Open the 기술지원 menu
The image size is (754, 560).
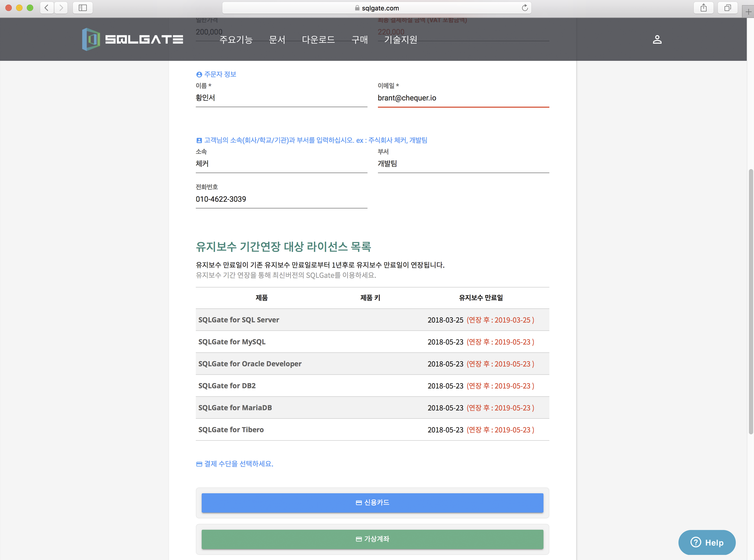coord(400,40)
